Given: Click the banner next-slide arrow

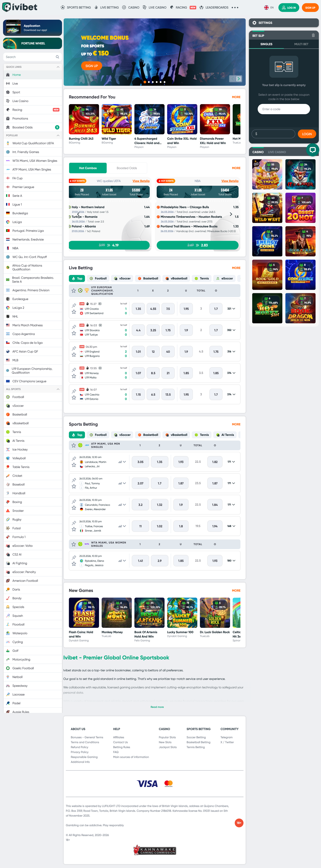Looking at the screenshot, I should [239, 79].
